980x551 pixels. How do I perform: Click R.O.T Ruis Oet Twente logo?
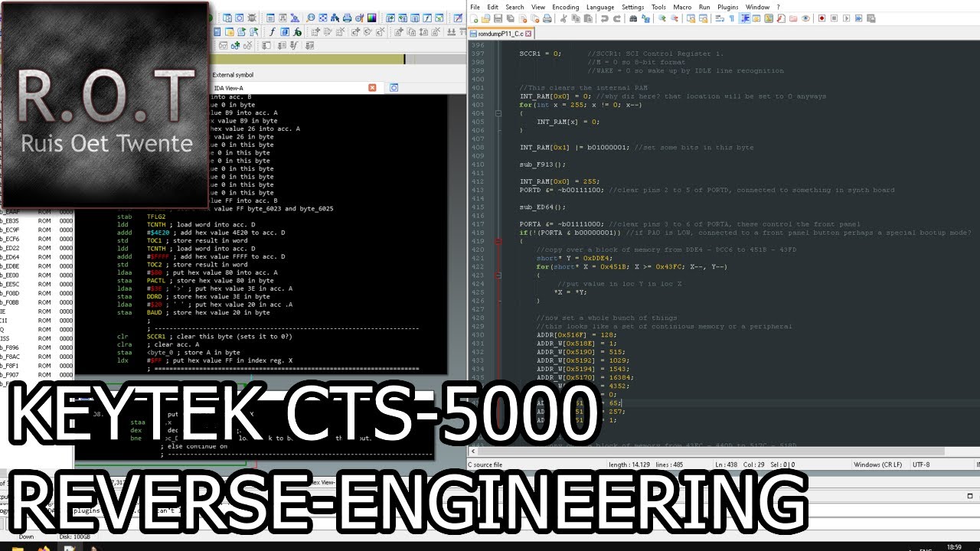[x=105, y=105]
